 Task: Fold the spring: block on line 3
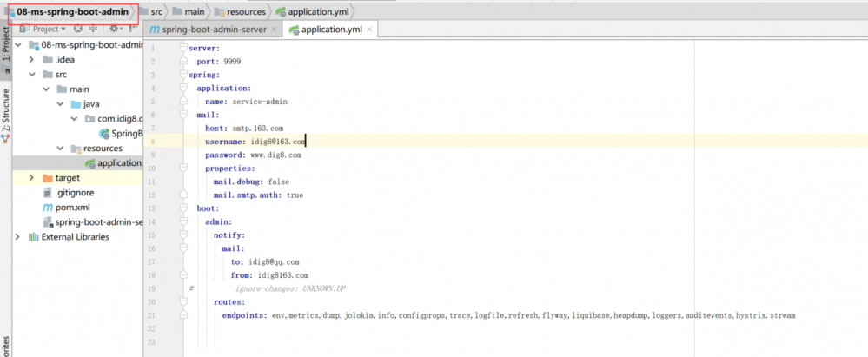pos(184,75)
